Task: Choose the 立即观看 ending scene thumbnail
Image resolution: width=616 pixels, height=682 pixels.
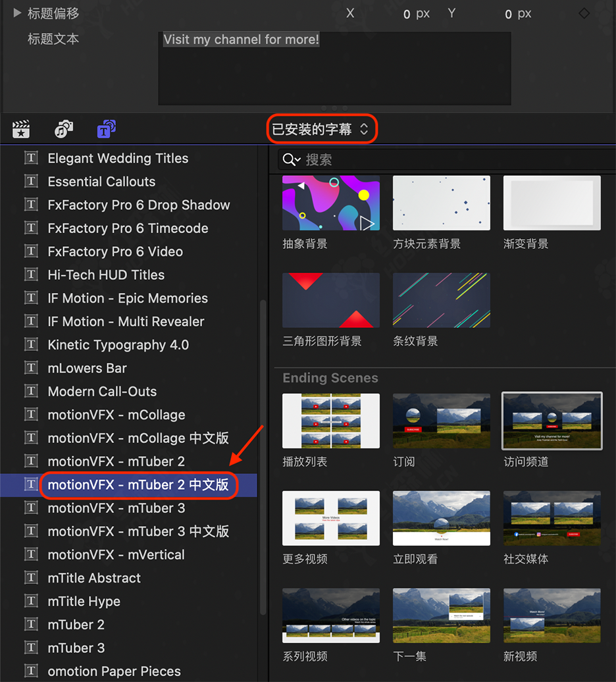Action: (441, 518)
